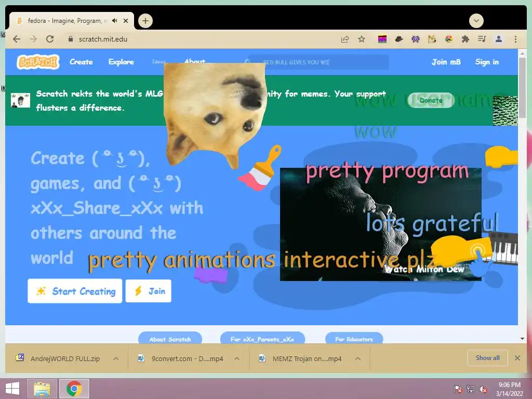532x399 pixels.
Task: Open the media control playlist icon
Action: [482, 39]
